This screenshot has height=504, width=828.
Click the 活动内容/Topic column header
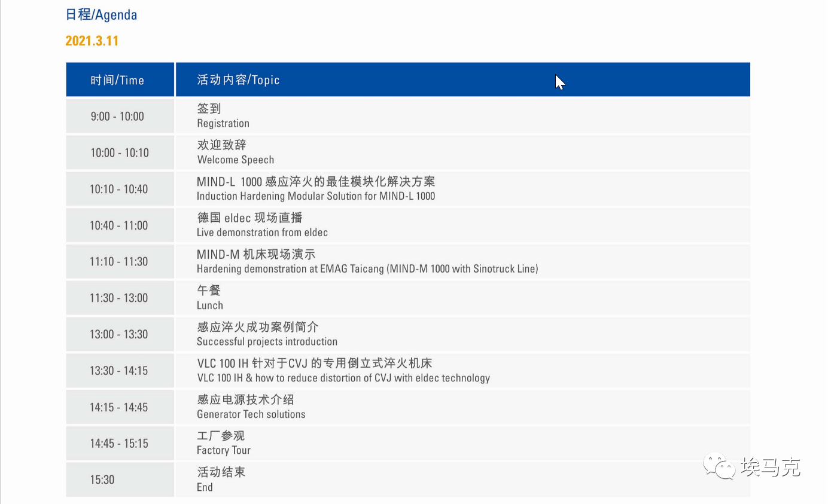(x=462, y=80)
